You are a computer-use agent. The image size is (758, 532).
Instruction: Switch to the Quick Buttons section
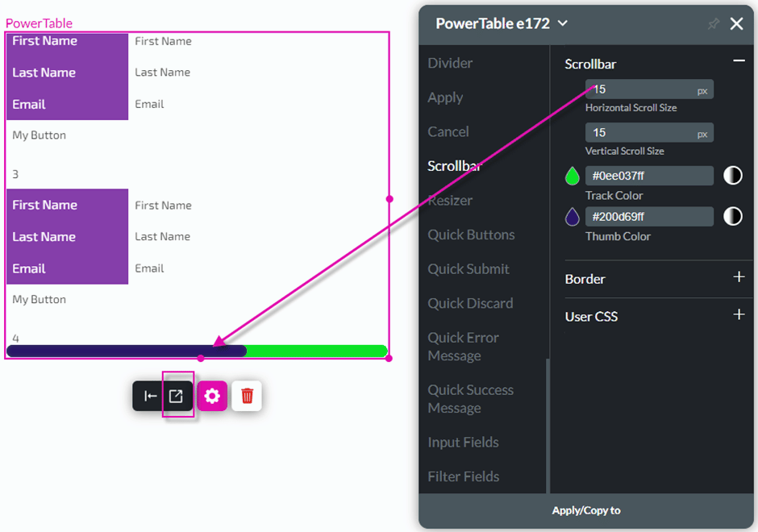point(471,235)
